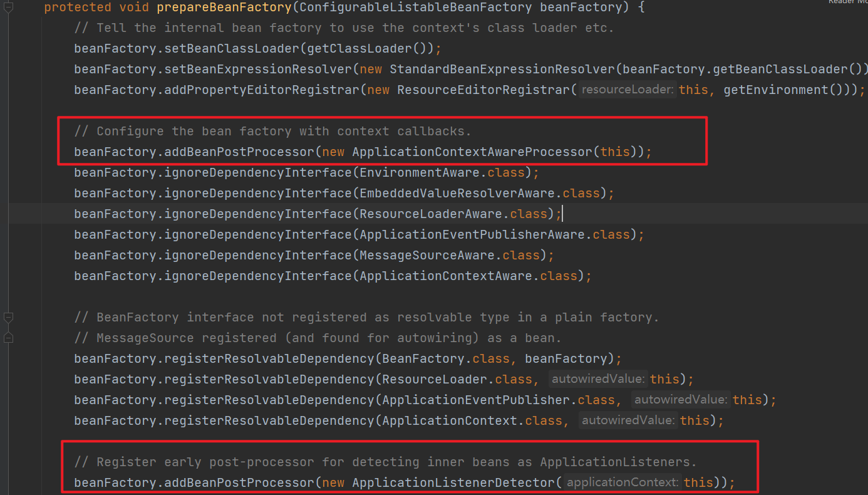
Task: Click the resourceLoader: parameter hint
Action: pos(628,90)
